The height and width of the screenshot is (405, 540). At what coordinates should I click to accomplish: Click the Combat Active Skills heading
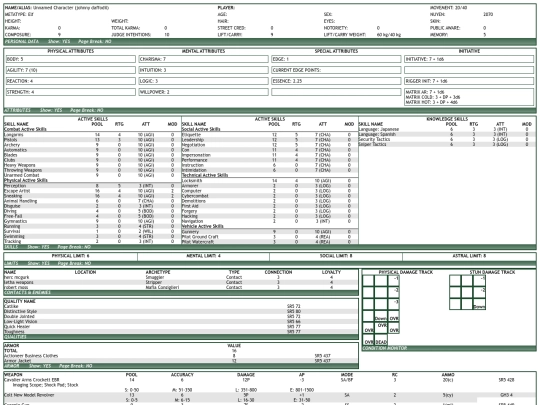pyautogui.click(x=25, y=129)
